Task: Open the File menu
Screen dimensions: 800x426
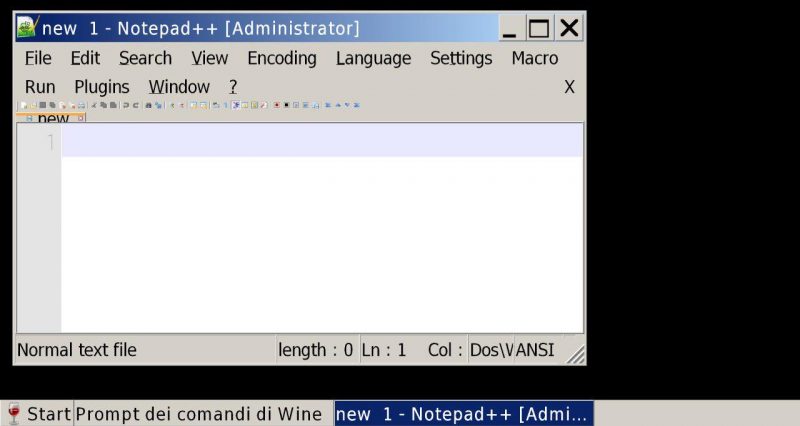Action: coord(38,58)
